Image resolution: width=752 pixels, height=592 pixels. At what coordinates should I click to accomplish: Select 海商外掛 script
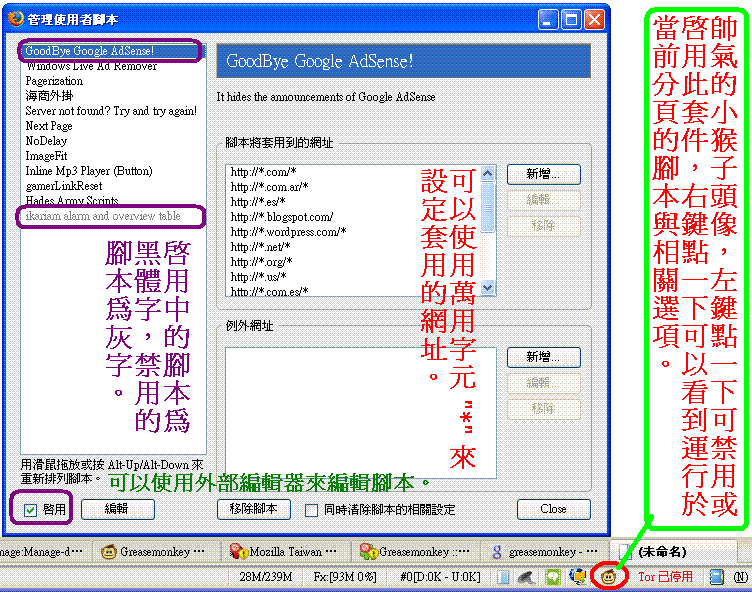tap(113, 96)
